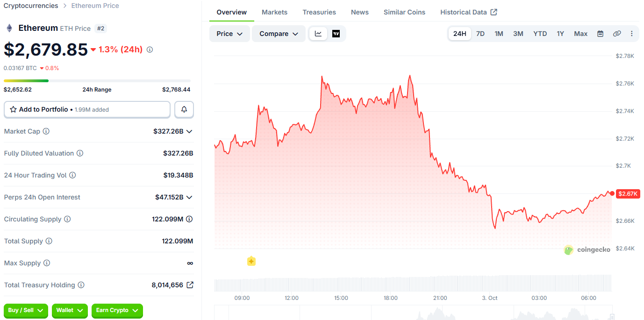Click the 24h Range progress bar
Viewport: 644px width, 320px height.
(x=97, y=81)
